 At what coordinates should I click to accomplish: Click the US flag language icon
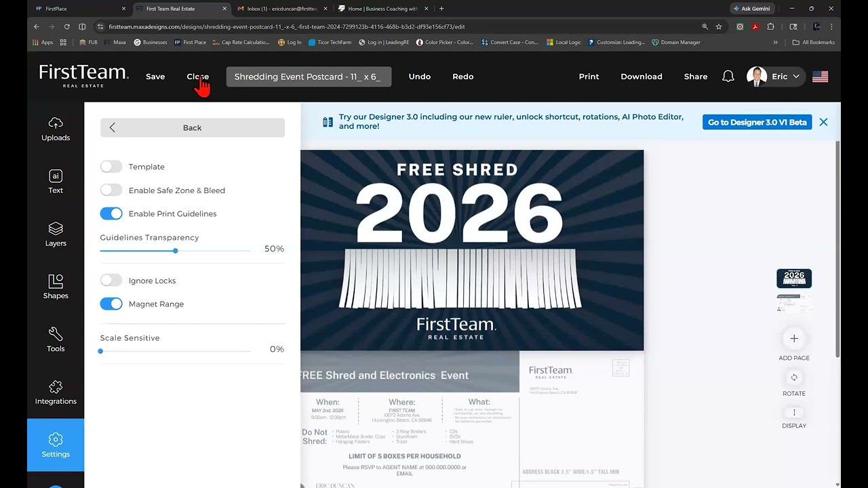(821, 77)
